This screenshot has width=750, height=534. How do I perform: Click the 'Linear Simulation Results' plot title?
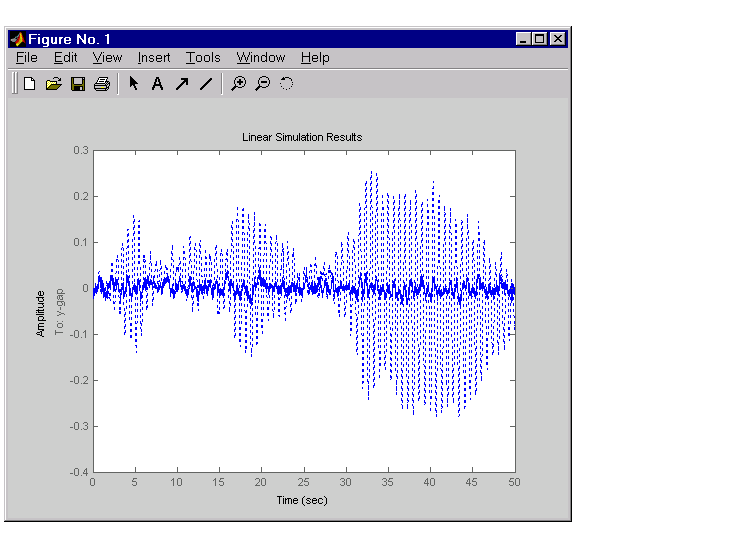[x=302, y=137]
